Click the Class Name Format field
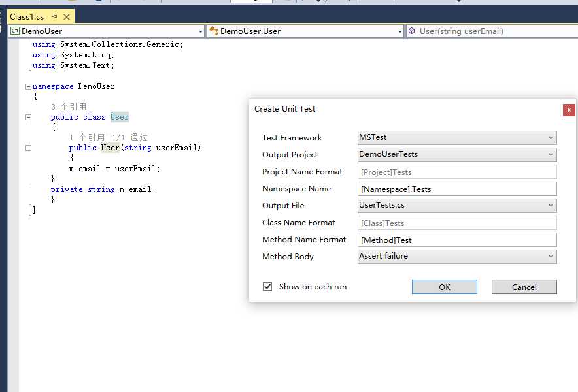 [457, 223]
